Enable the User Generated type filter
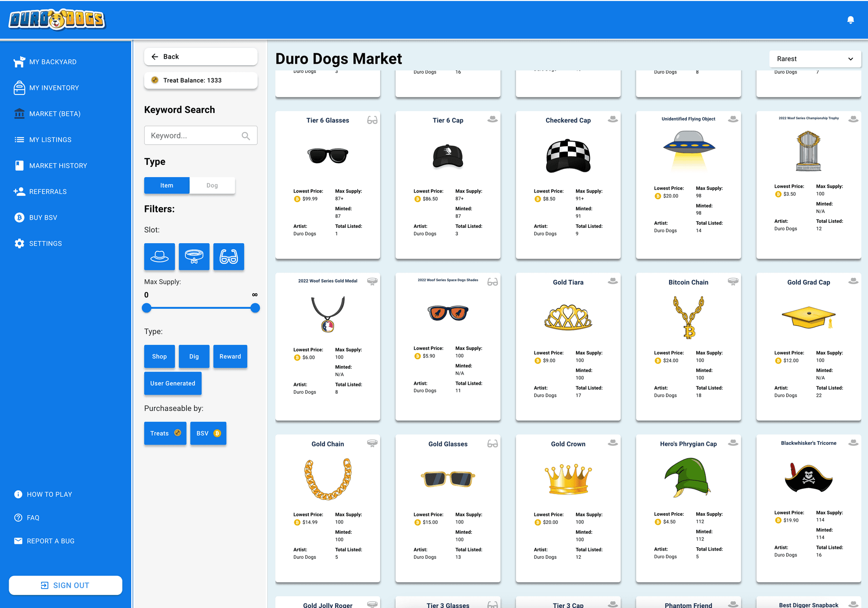Screen dimensions: 868x608 (x=173, y=383)
